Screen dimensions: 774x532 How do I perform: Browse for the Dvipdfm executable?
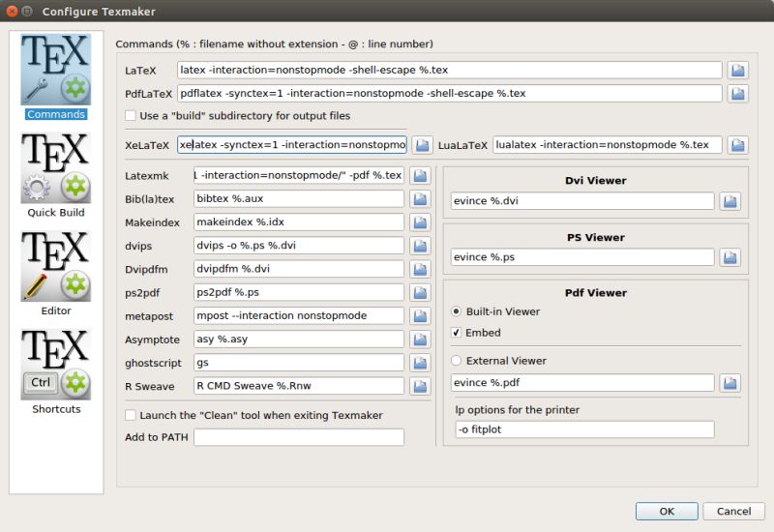tap(420, 269)
